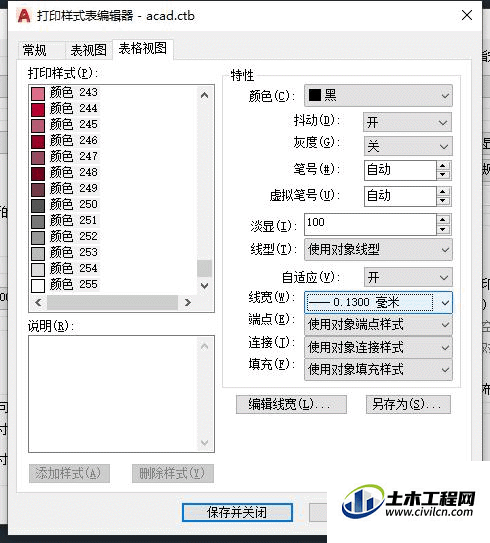490x543 pixels.
Task: Open the 抖动(D) dropdown
Action: pyautogui.click(x=408, y=122)
